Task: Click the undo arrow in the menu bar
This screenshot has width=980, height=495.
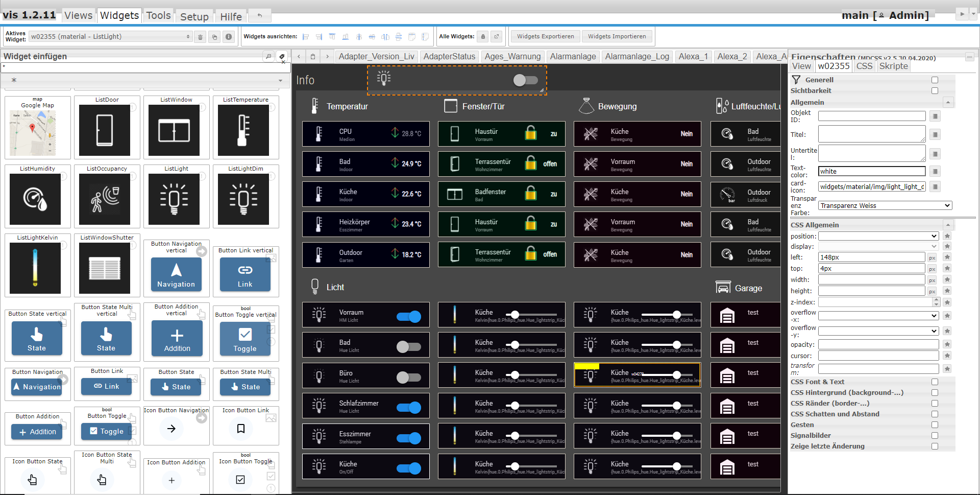Action: coord(260,16)
